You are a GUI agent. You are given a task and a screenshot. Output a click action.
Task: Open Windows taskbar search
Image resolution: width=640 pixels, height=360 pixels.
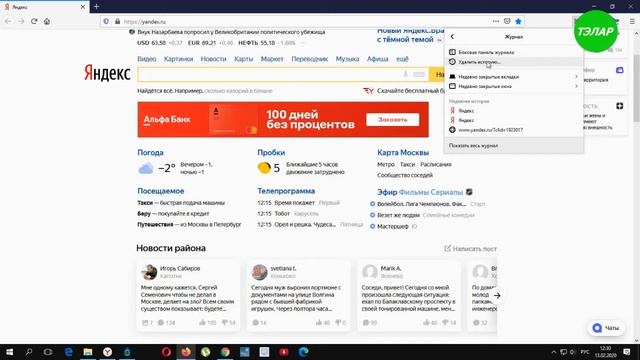29,352
